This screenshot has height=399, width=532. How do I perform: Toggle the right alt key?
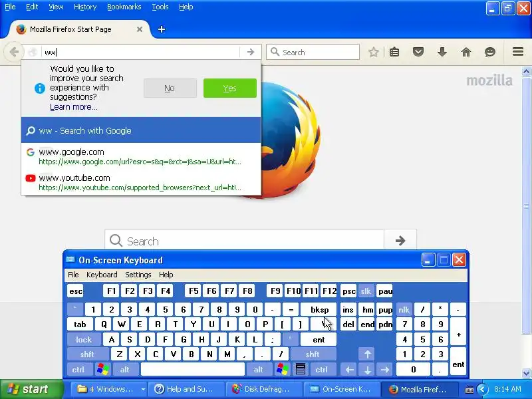click(x=258, y=369)
